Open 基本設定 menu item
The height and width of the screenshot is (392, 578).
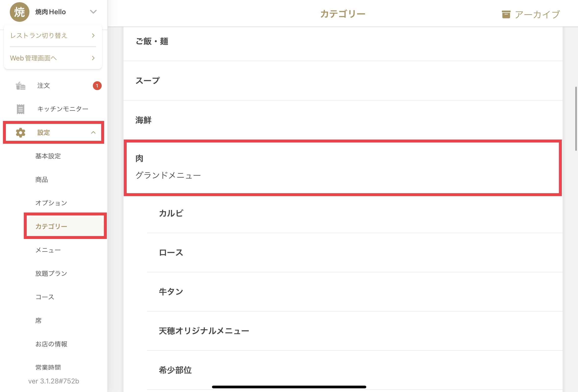pyautogui.click(x=48, y=156)
